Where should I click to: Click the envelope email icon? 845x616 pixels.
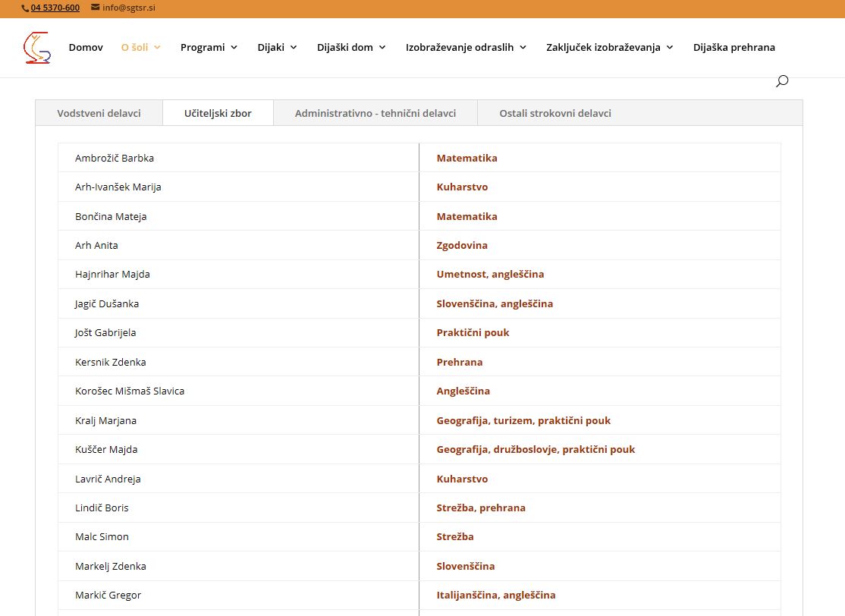tap(95, 8)
